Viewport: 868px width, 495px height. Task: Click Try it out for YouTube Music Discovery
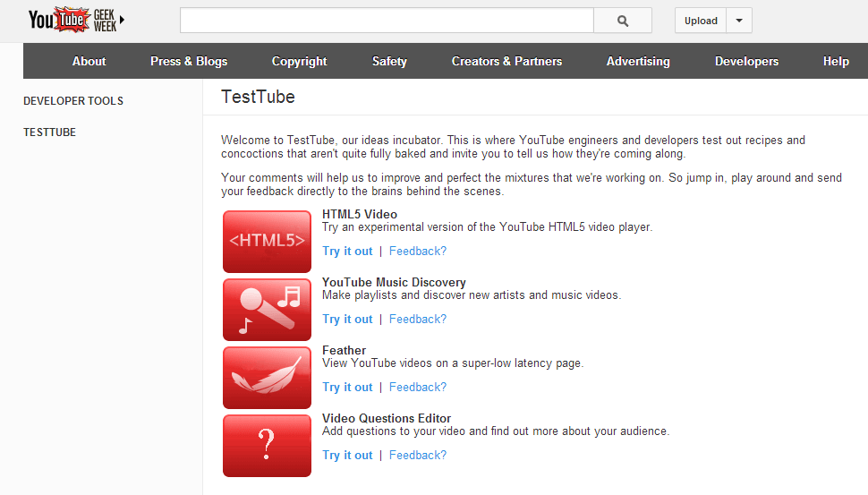coord(347,320)
